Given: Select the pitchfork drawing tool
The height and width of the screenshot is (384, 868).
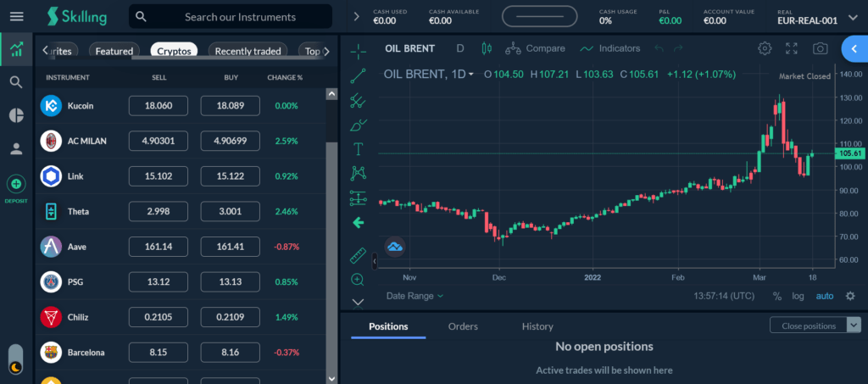Looking at the screenshot, I should click(359, 100).
